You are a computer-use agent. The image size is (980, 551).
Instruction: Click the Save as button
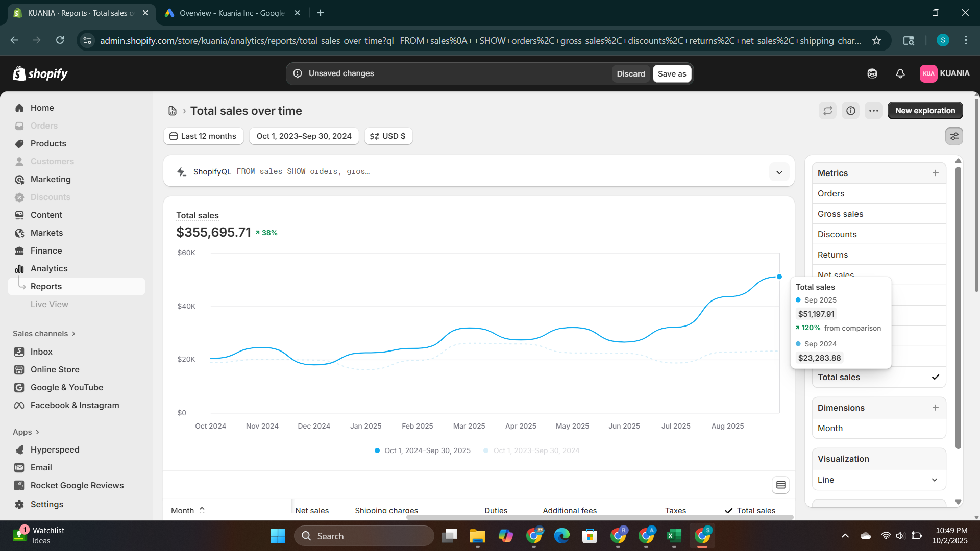coord(672,73)
